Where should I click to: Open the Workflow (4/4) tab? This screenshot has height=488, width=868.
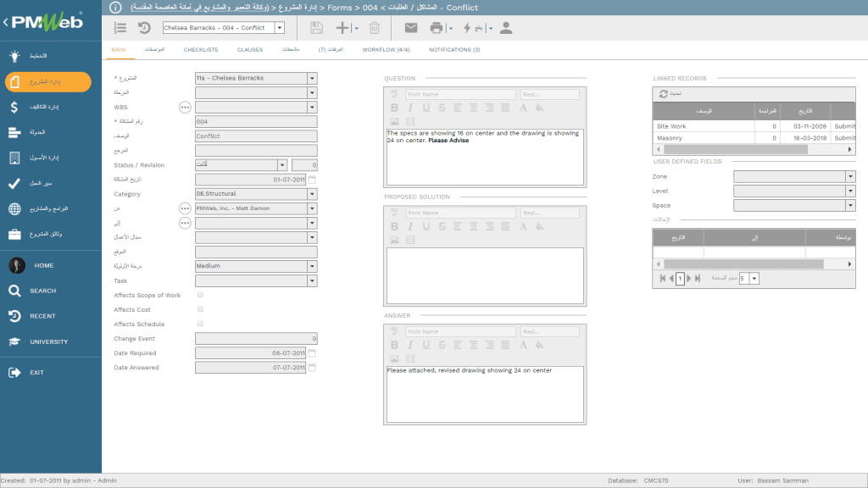click(x=386, y=50)
